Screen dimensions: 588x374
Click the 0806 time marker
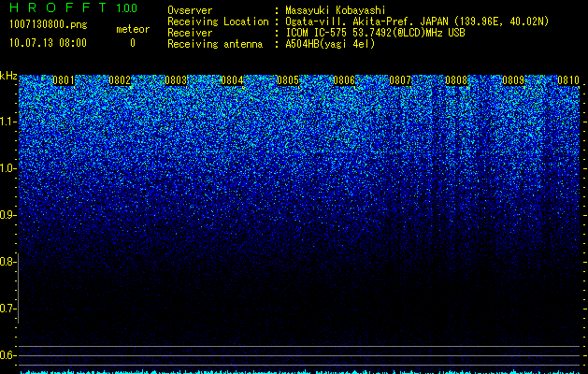coord(344,80)
